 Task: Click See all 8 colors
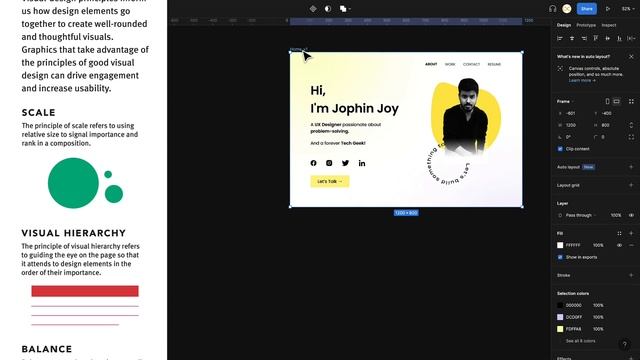click(580, 341)
